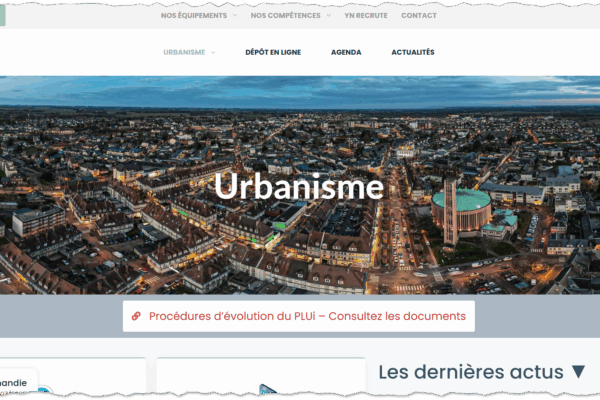Click the Les dernières actus heading
Viewport: 600px width, 400px height.
(470, 372)
